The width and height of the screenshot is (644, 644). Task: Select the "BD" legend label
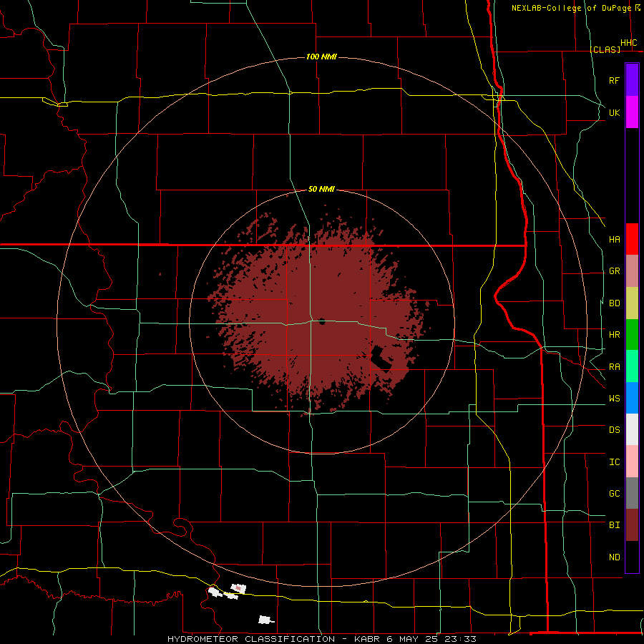click(615, 303)
